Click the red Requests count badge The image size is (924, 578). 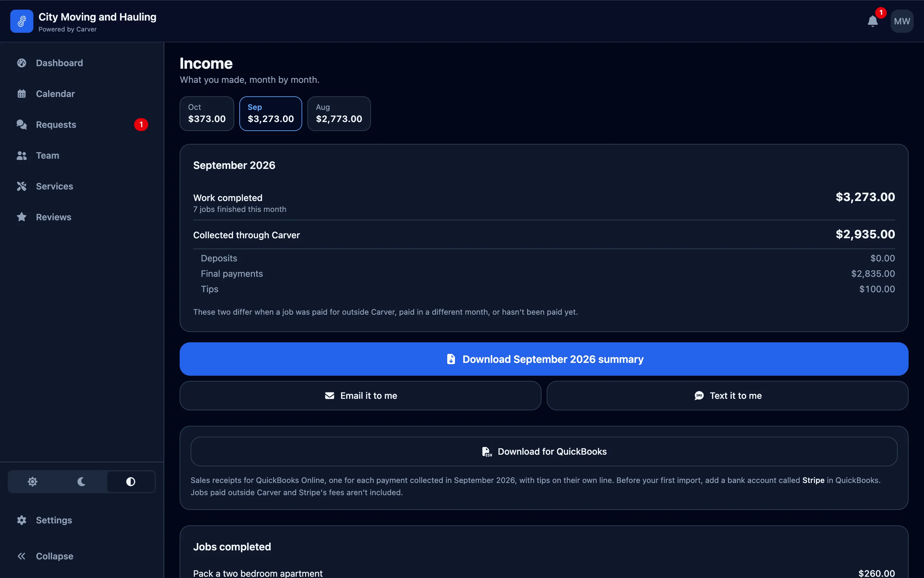tap(141, 125)
